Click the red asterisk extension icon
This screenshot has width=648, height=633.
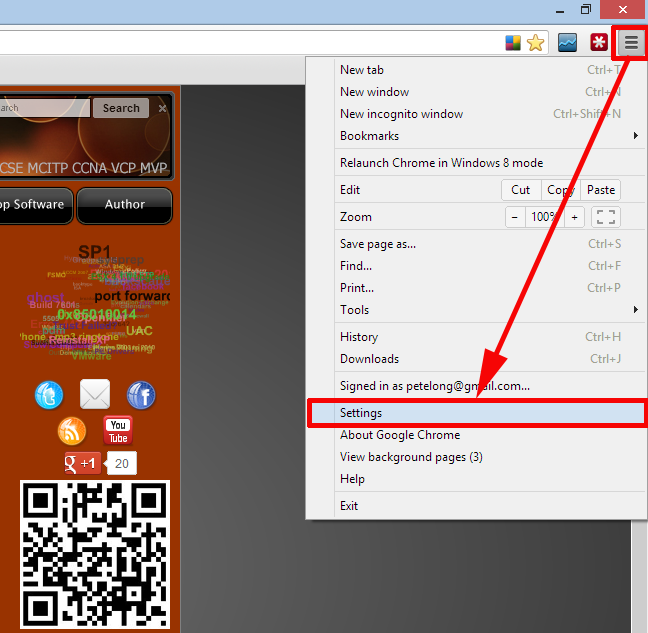click(599, 42)
